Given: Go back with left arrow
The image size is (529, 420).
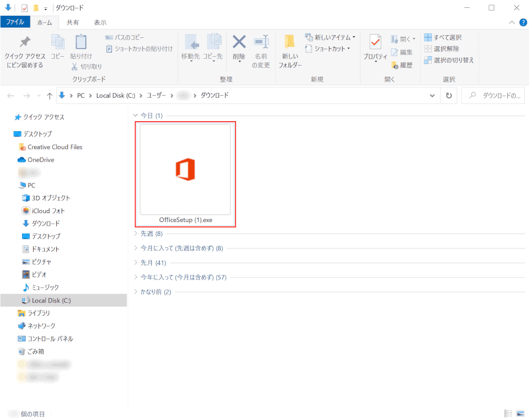Looking at the screenshot, I should (11, 96).
